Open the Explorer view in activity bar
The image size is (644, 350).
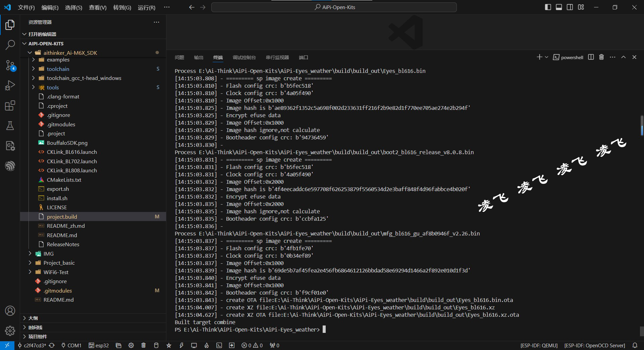(10, 25)
